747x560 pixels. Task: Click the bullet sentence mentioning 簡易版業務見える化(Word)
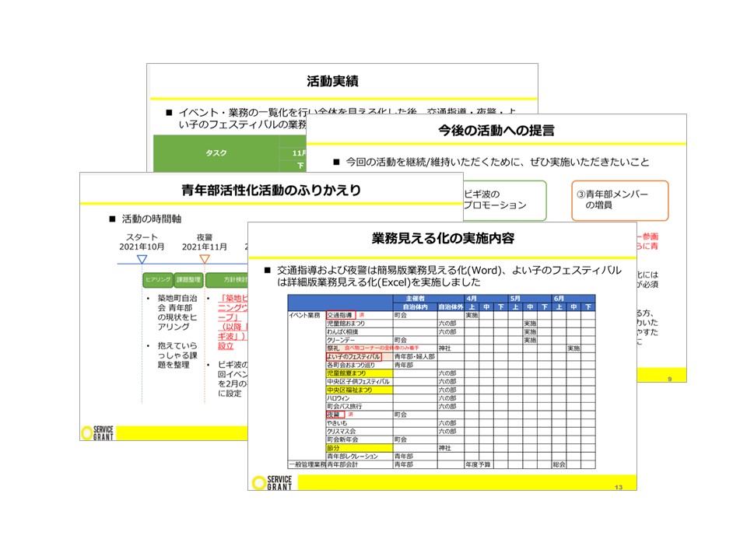[449, 276]
